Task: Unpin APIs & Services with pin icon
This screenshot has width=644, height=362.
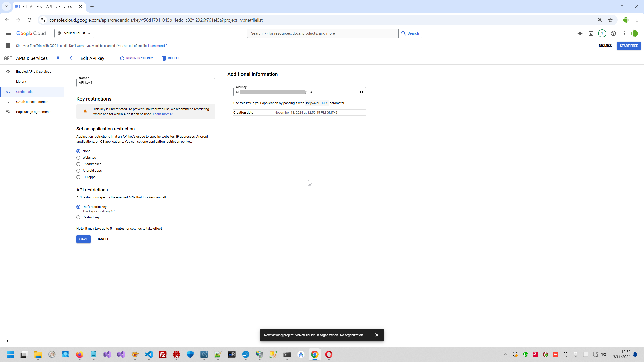Action: coord(58,58)
